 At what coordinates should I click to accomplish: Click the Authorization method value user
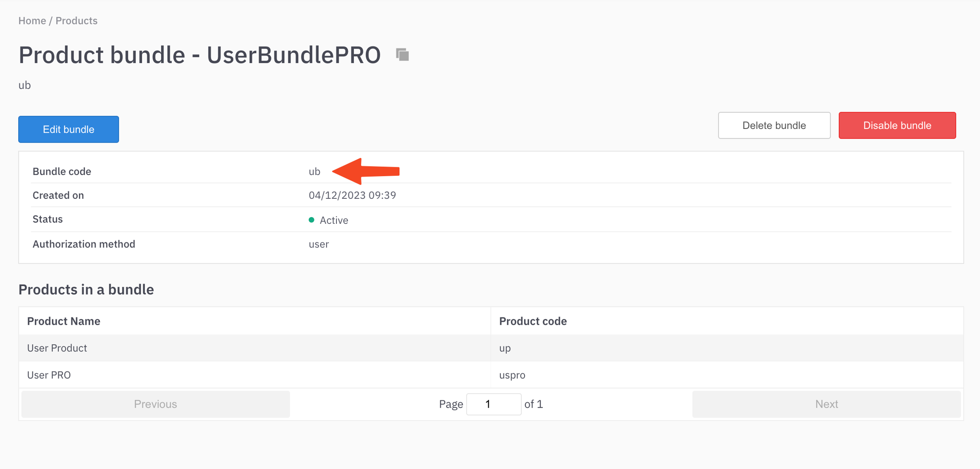coord(319,244)
